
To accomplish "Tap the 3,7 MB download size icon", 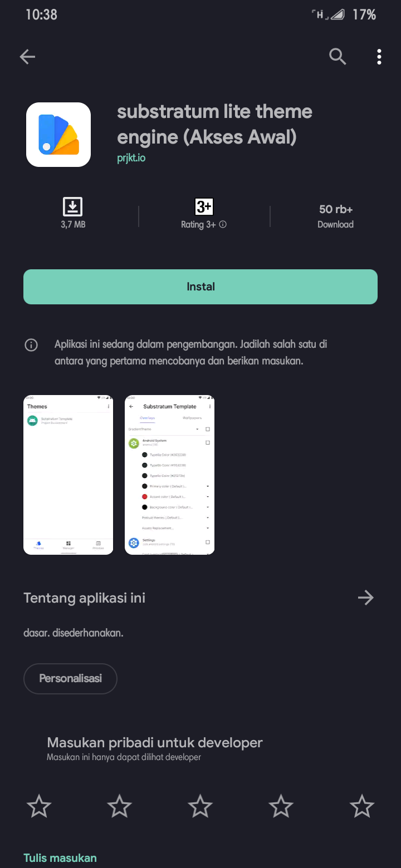I will click(x=73, y=206).
